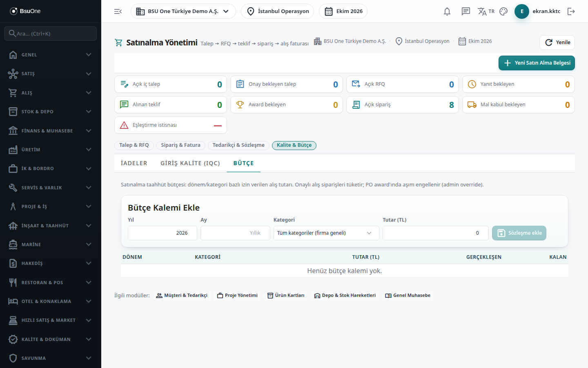Image resolution: width=588 pixels, height=368 pixels.
Task: Open the Eşleştirme istisnası card
Action: coord(171,125)
